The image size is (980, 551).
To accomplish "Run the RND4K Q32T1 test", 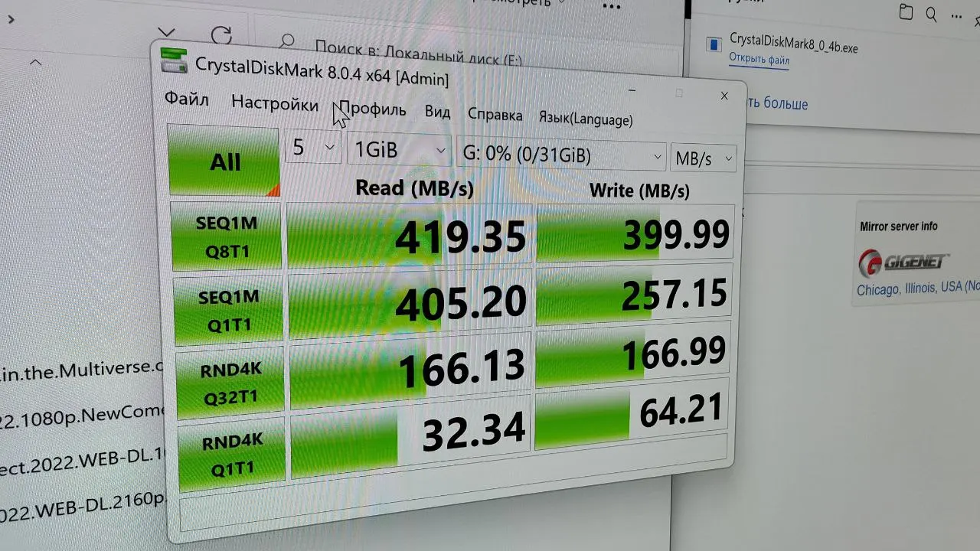I will 230,382.
